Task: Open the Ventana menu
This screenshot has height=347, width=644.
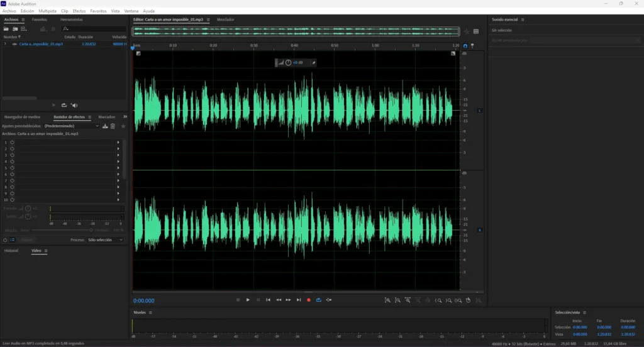Action: (131, 11)
